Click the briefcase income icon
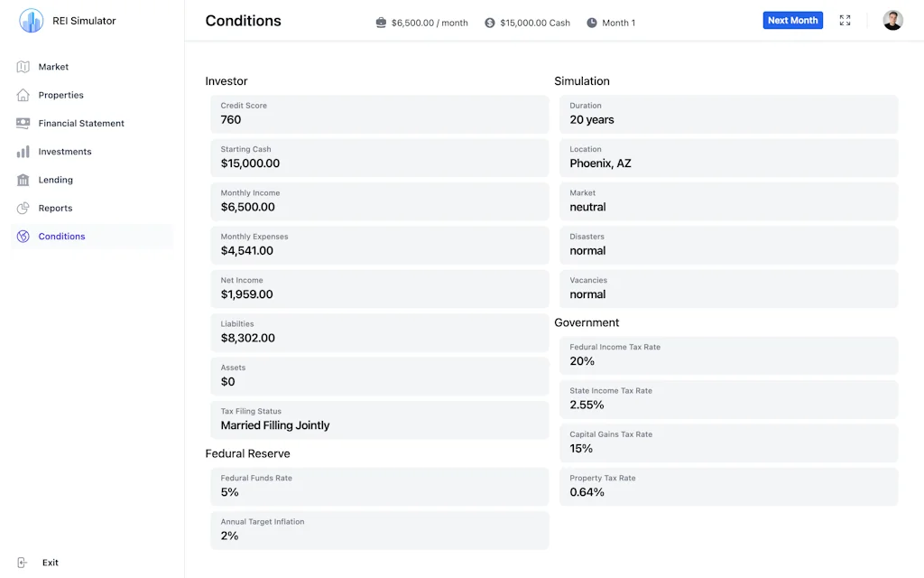The image size is (924, 578). pos(382,23)
